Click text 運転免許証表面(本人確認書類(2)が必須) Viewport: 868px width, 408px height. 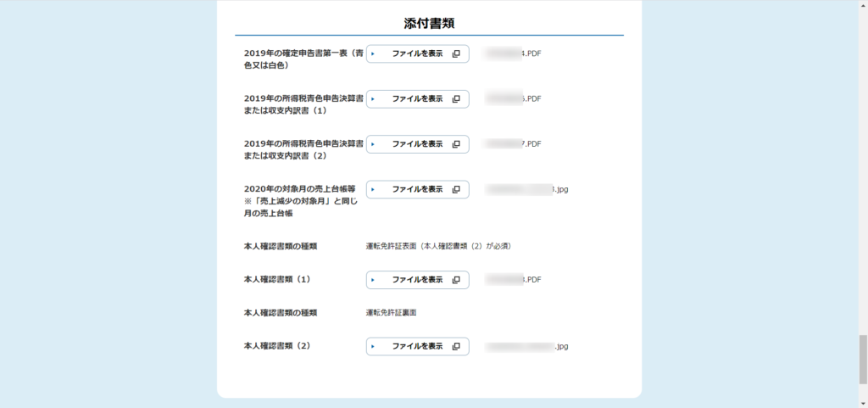click(x=438, y=246)
